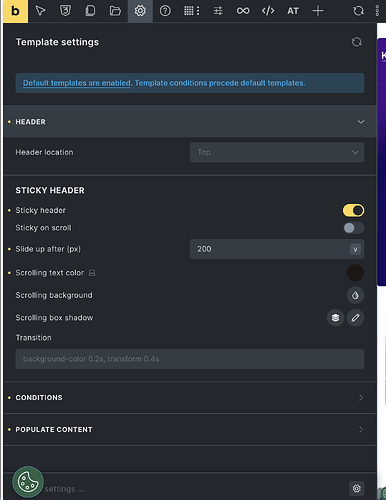The image size is (386, 500).
Task: Pick the Scrolling text color swatch
Action: (x=355, y=273)
